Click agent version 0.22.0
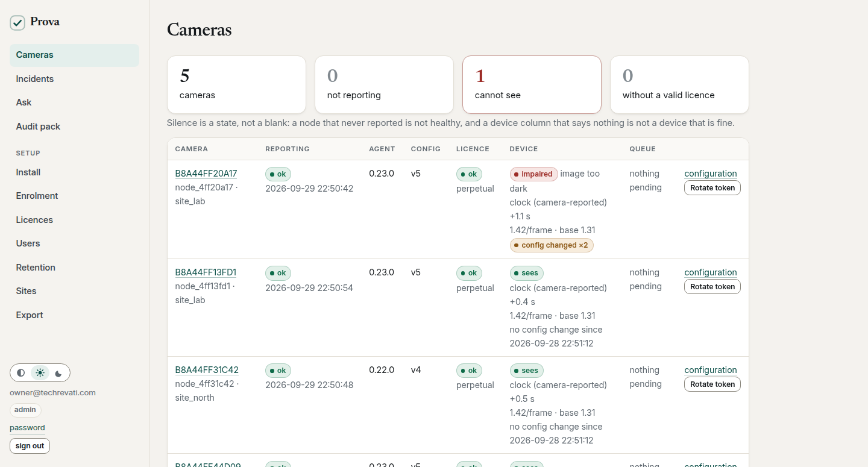Viewport: 868px width, 467px height. pyautogui.click(x=382, y=370)
